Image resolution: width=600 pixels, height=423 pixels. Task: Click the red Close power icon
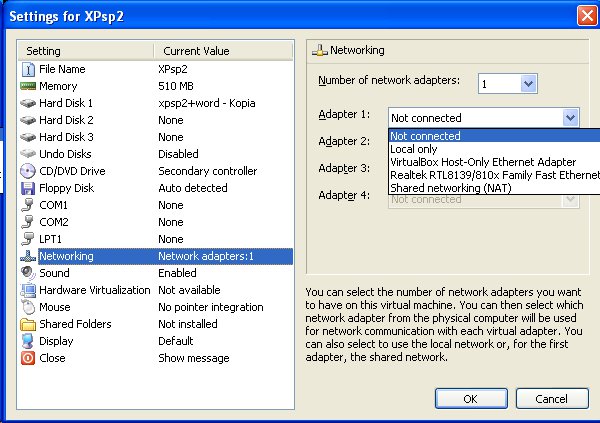28,358
